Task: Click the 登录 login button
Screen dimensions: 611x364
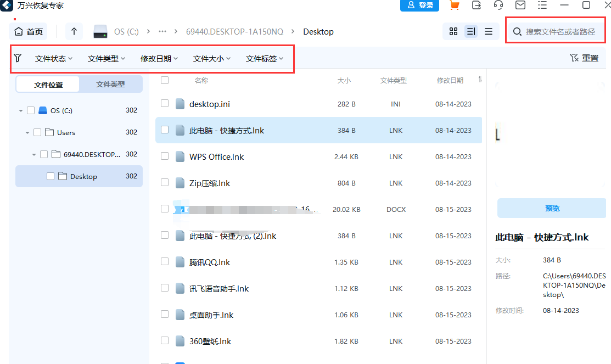Action: pyautogui.click(x=419, y=5)
